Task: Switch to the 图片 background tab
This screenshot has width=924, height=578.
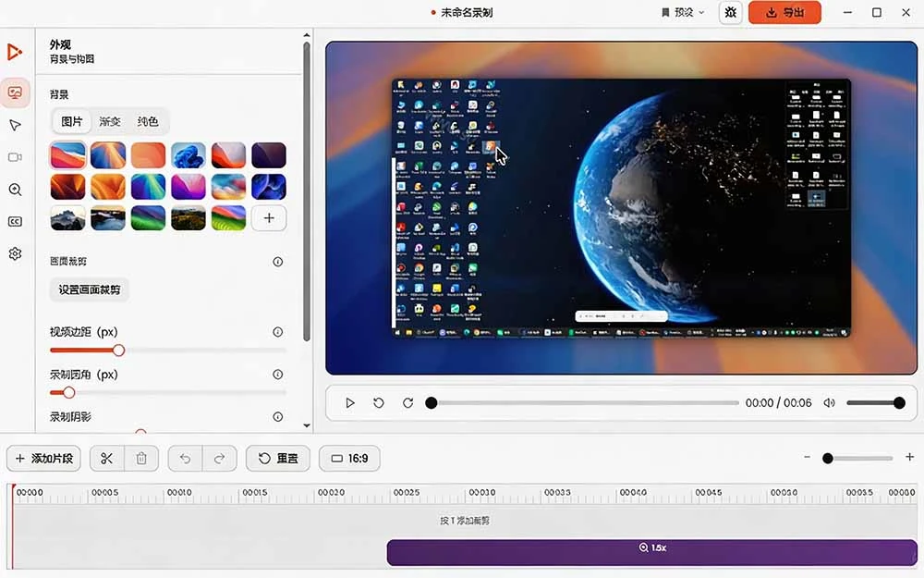Action: (x=72, y=121)
